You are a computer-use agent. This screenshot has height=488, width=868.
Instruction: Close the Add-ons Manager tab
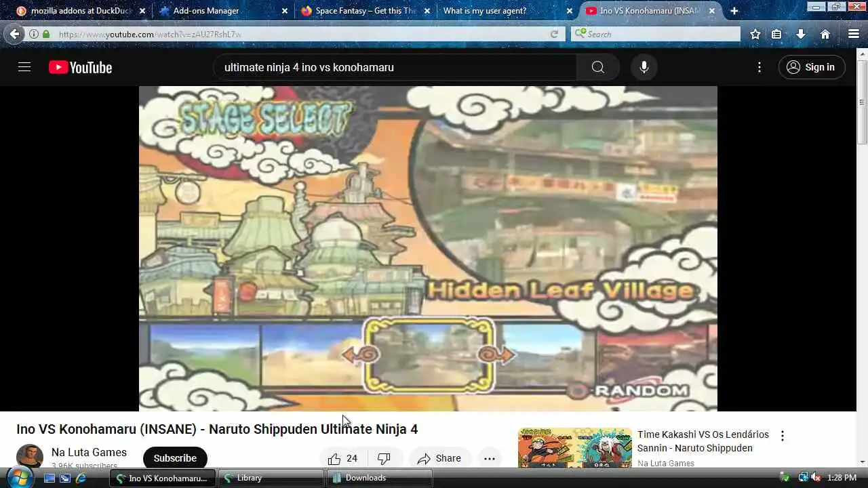[x=285, y=11]
